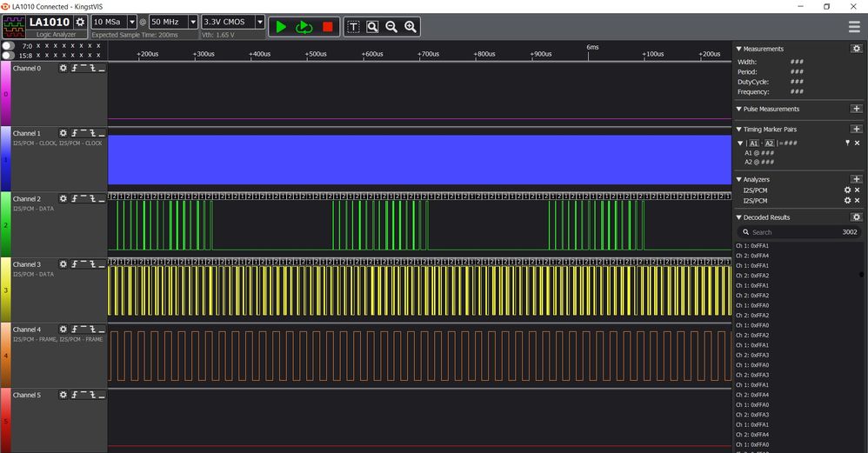This screenshot has width=868, height=453.
Task: Start a single capture with green play button
Action: pos(281,27)
